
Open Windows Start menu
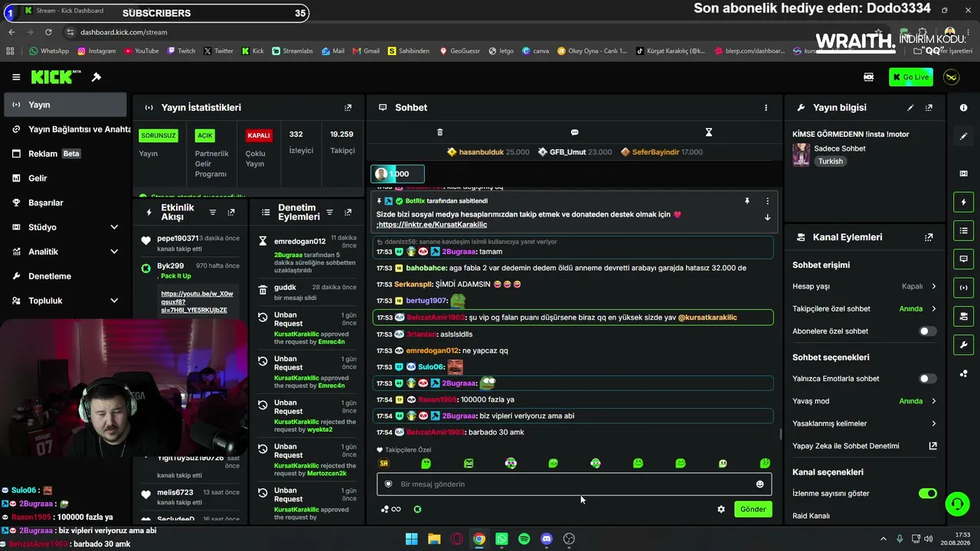(411, 539)
